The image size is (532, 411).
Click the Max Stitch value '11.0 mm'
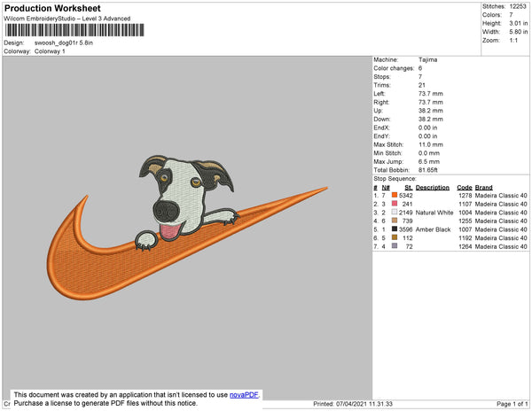(x=431, y=144)
